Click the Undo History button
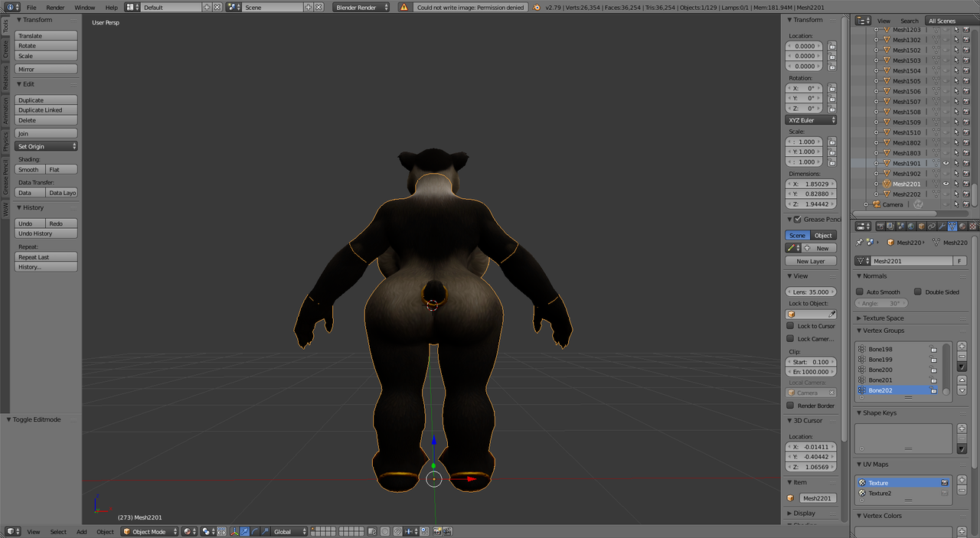Screen dimensions: 980x538 (47, 233)
